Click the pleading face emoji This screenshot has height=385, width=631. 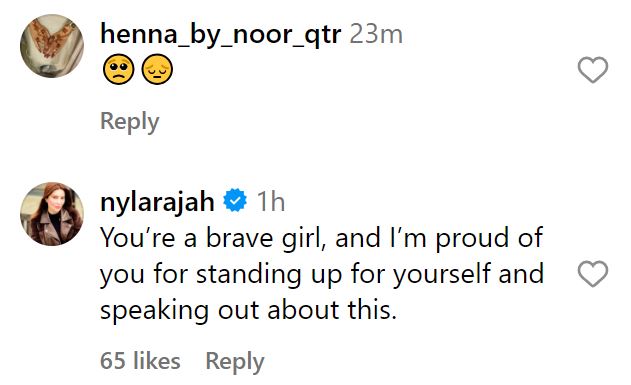119,69
